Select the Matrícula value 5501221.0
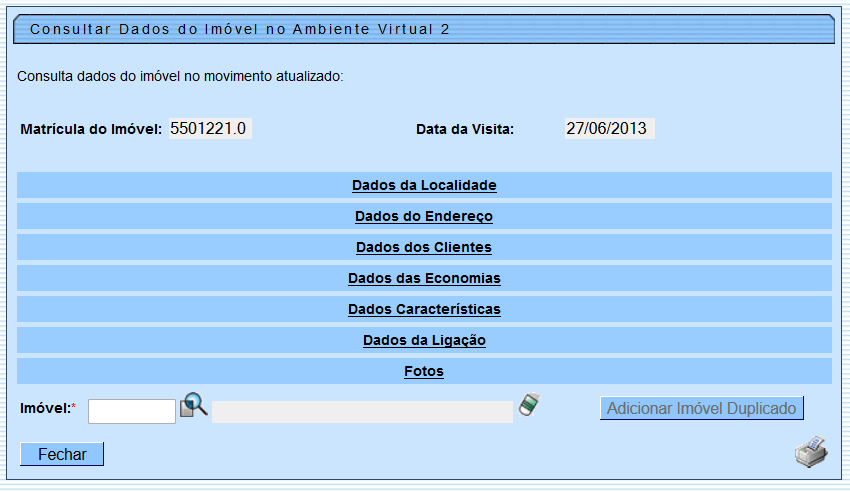Viewport: 850px width, 492px height. [210, 128]
